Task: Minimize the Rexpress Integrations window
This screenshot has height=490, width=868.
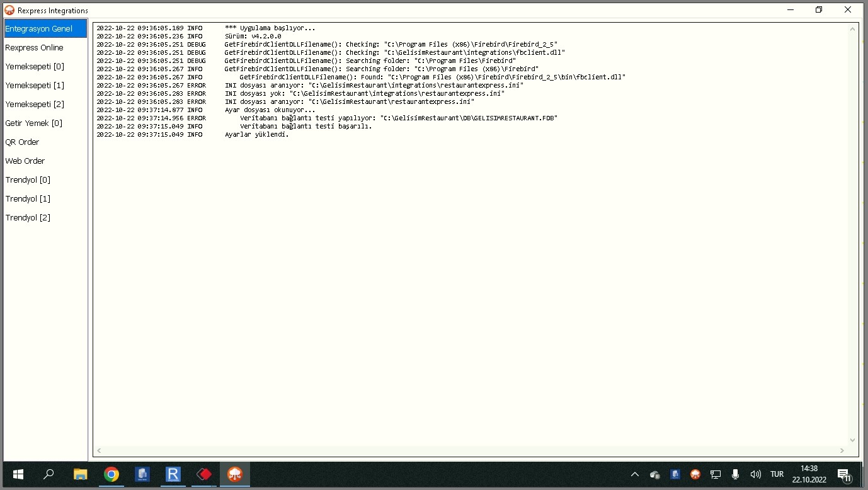Action: [790, 9]
